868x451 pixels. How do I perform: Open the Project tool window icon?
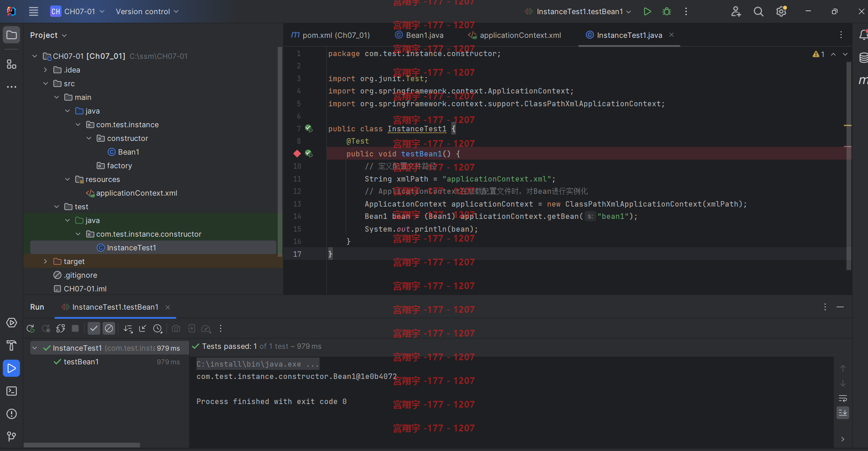point(11,35)
